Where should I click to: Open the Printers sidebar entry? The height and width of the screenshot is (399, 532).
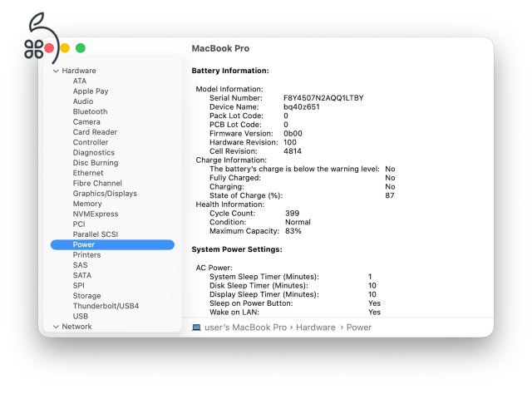(x=86, y=255)
